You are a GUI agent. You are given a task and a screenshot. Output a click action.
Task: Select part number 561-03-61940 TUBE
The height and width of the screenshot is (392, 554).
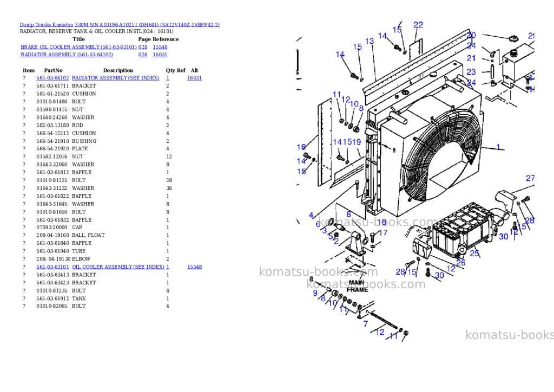point(52,251)
